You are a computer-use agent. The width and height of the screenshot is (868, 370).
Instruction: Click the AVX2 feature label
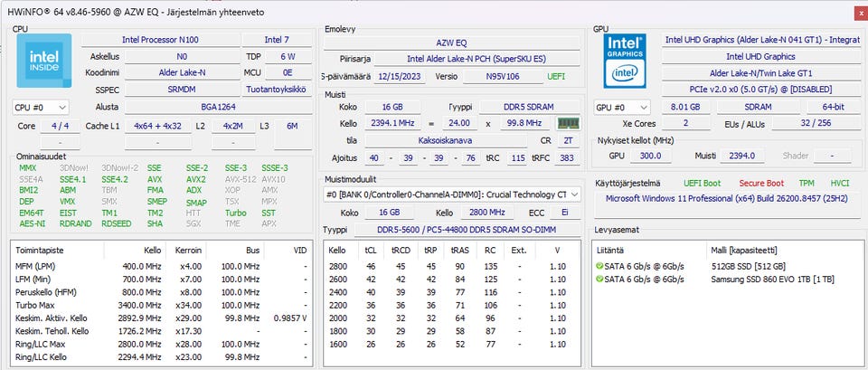click(196, 179)
